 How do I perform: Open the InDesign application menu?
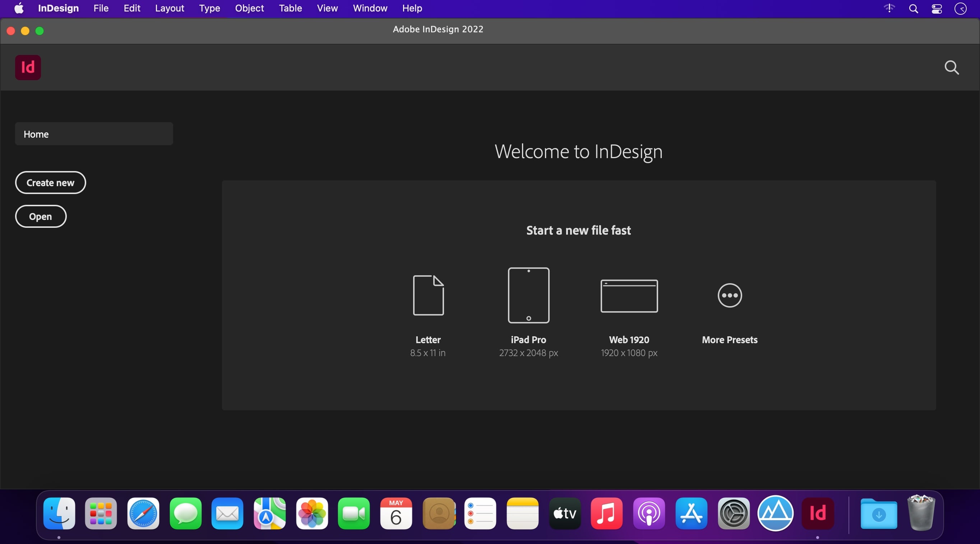(58, 8)
